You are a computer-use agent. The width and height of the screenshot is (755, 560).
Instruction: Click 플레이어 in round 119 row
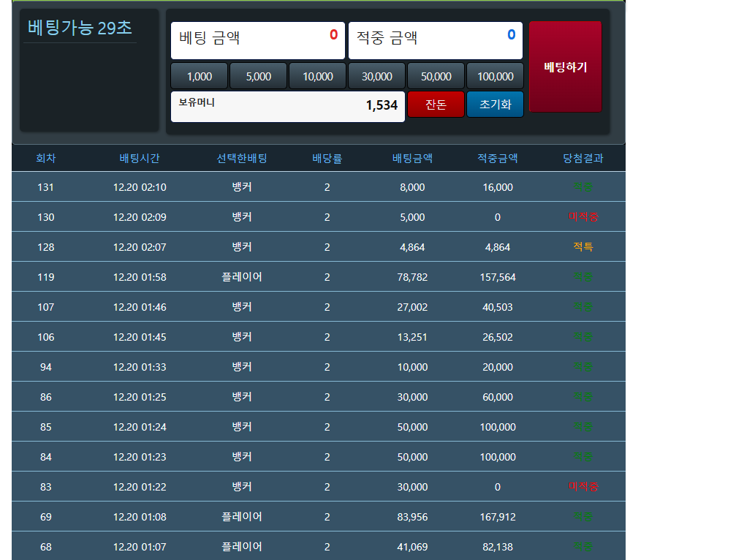(x=242, y=277)
